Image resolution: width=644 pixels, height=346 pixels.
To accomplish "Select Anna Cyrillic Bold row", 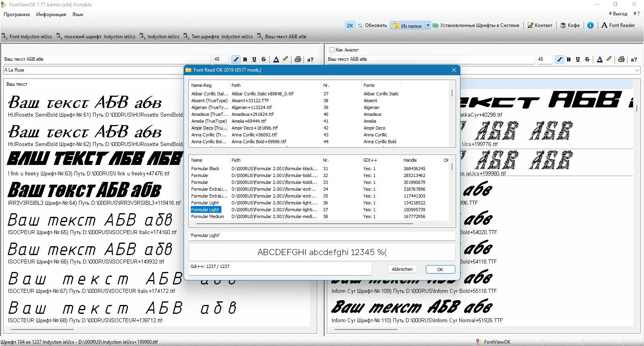I will (x=320, y=142).
